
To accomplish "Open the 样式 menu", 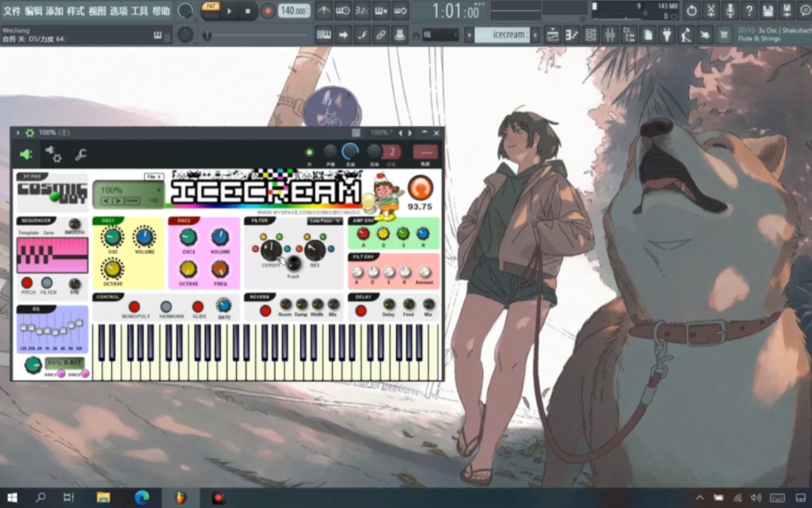I will pos(76,11).
